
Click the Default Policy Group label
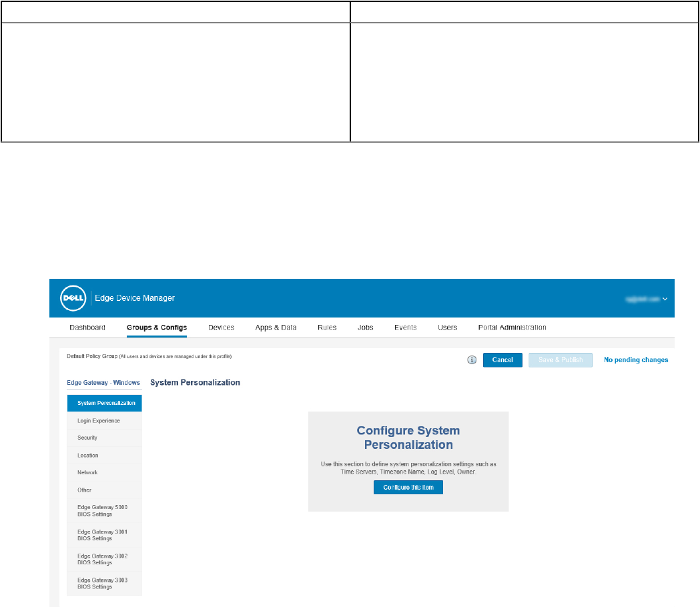point(92,356)
